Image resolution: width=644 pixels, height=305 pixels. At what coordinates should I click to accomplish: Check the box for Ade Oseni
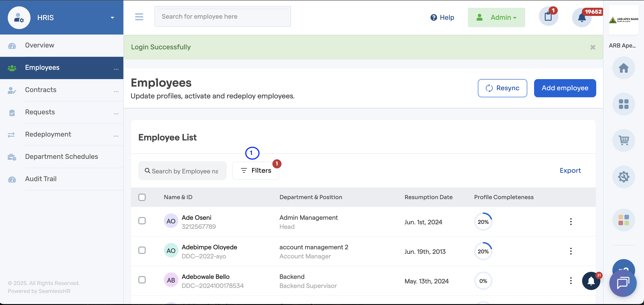[x=142, y=221]
